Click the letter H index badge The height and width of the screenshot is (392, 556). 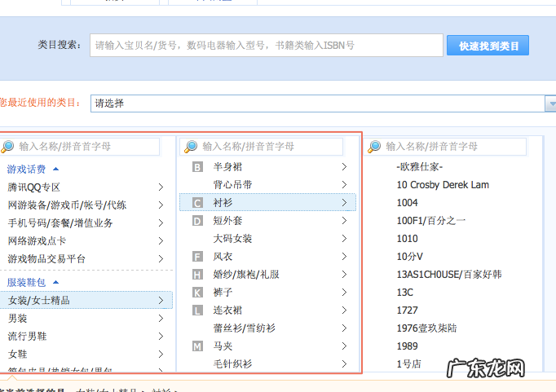pyautogui.click(x=197, y=275)
